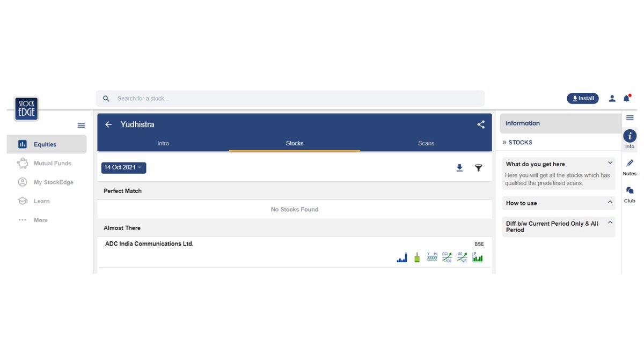The image size is (644, 362).
Task: Open the filter funnel
Action: (x=479, y=168)
